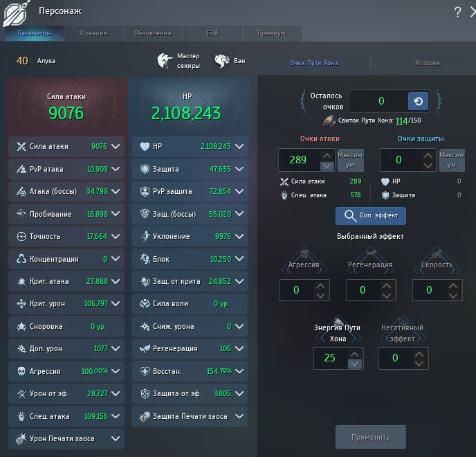Click the Мастер секиры class icon
The image size is (476, 457).
pos(165,61)
